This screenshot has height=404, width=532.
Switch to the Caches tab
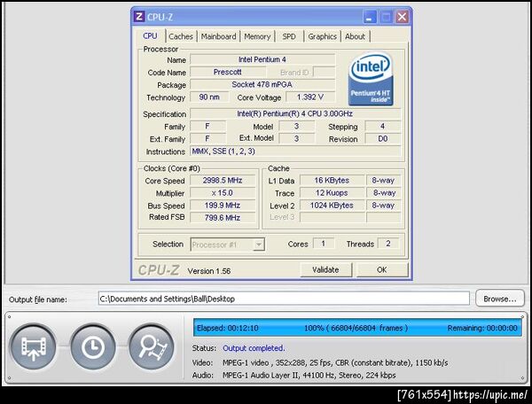(181, 36)
